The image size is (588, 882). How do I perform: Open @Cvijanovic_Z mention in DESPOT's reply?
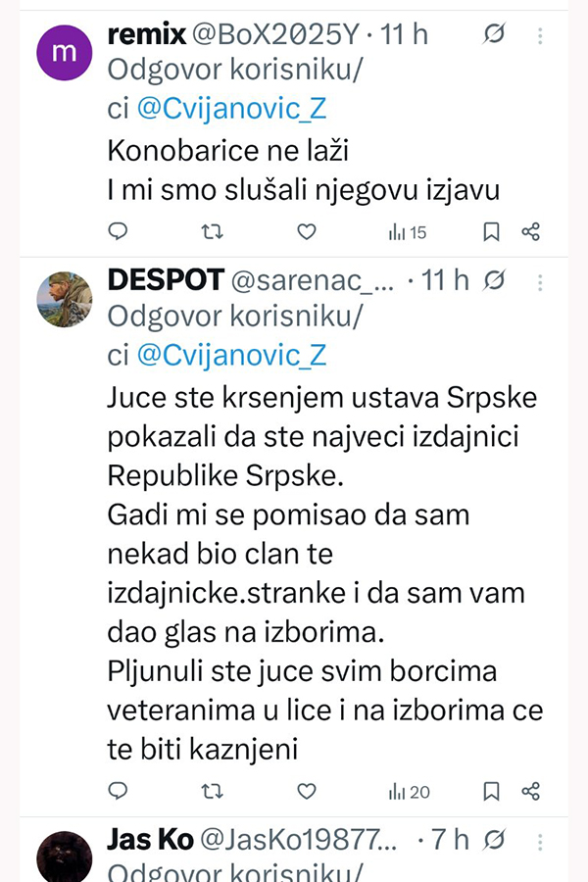coord(231,355)
